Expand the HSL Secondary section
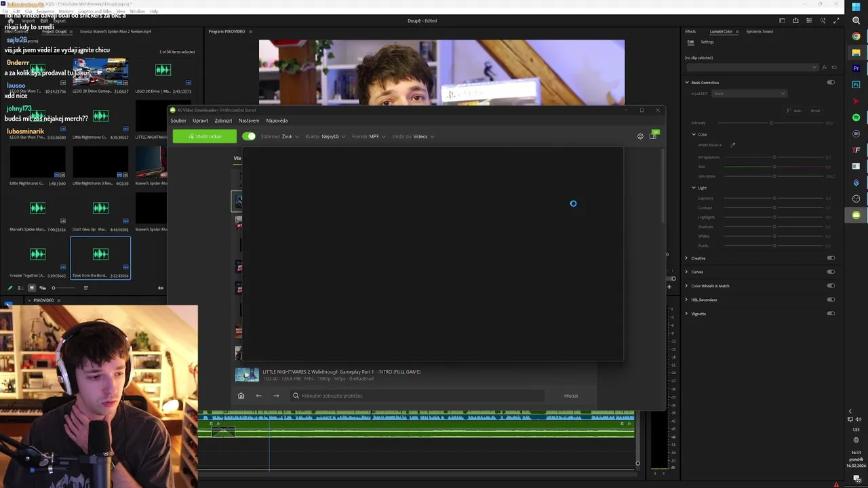Image resolution: width=868 pixels, height=488 pixels. (686, 300)
